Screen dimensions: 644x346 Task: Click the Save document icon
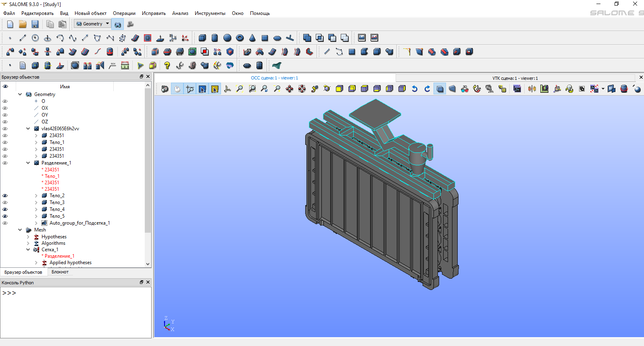pyautogui.click(x=35, y=24)
